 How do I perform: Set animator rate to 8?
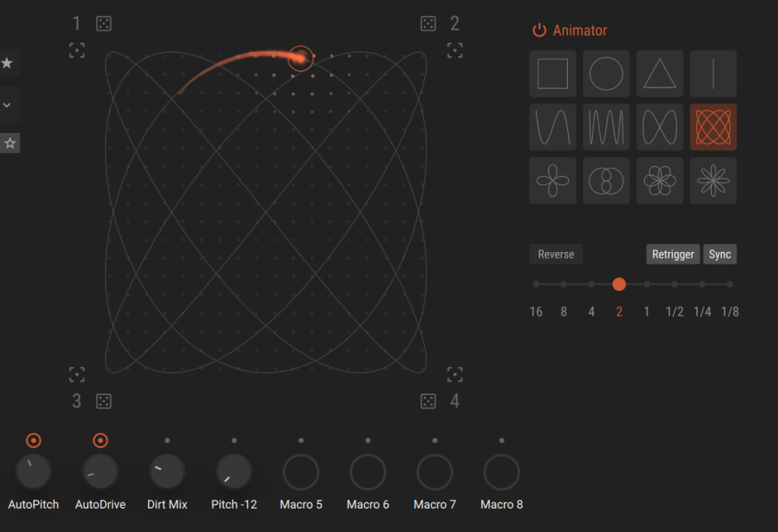[563, 312]
